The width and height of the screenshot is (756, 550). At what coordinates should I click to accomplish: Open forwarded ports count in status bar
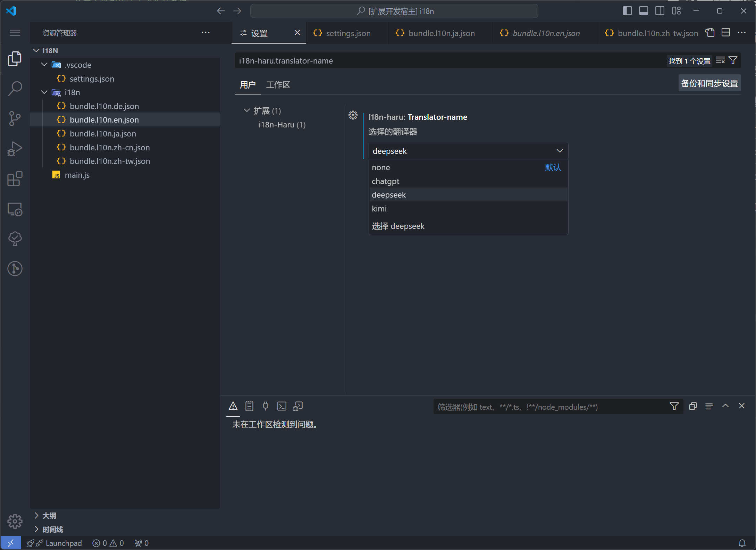tap(142, 543)
